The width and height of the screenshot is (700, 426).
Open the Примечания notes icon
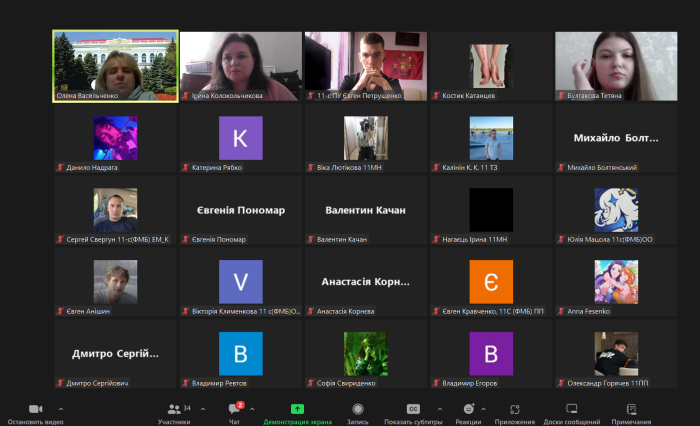click(x=631, y=409)
